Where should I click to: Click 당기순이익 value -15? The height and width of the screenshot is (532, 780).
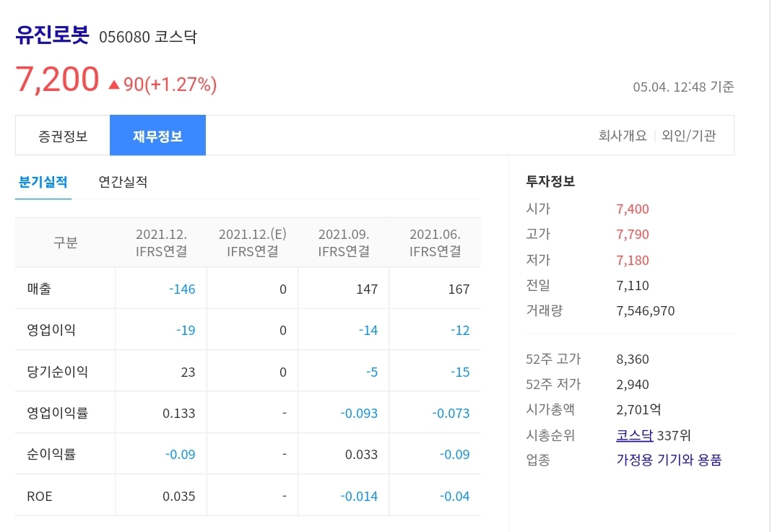460,372
